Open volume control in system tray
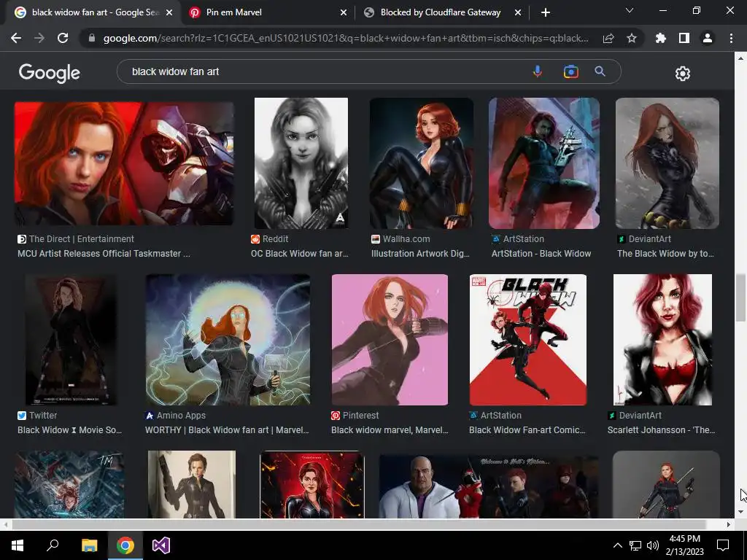This screenshot has width=747, height=560. 653,545
